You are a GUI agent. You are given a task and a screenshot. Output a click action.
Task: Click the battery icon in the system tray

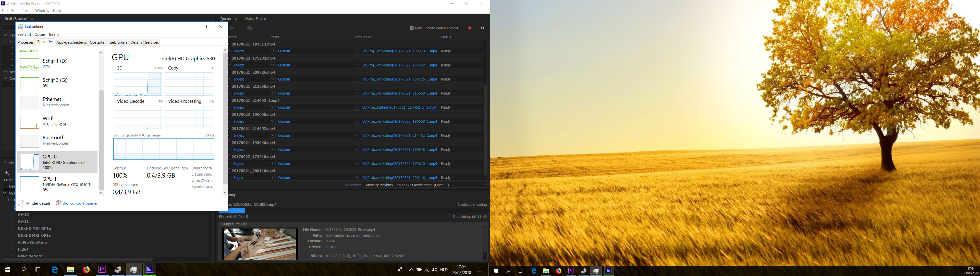tap(419, 270)
